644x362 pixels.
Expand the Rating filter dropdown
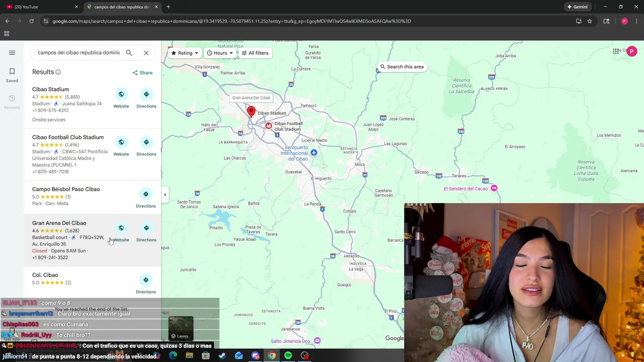point(185,53)
